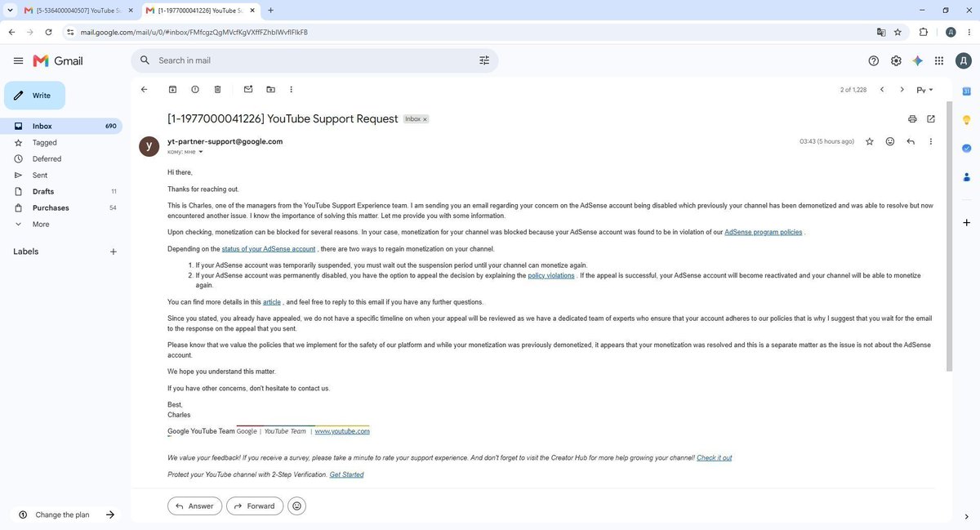Go to newer conversation arrow
The width and height of the screenshot is (980, 530).
tap(882, 89)
